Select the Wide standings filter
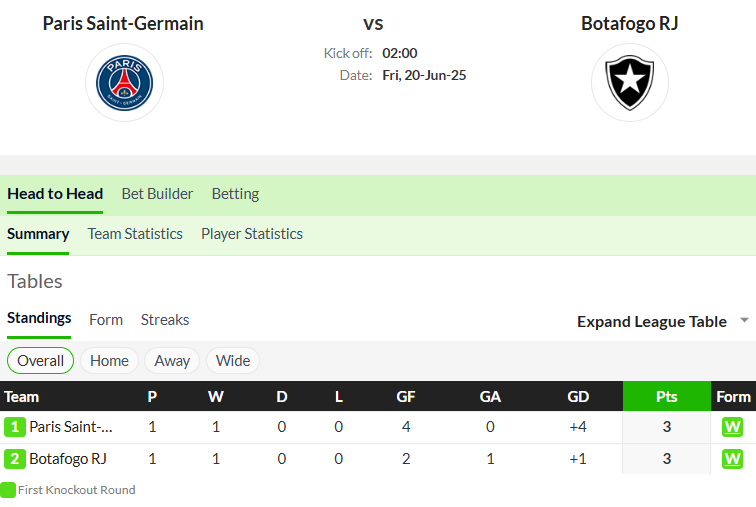This screenshot has height=507, width=756. pos(233,360)
